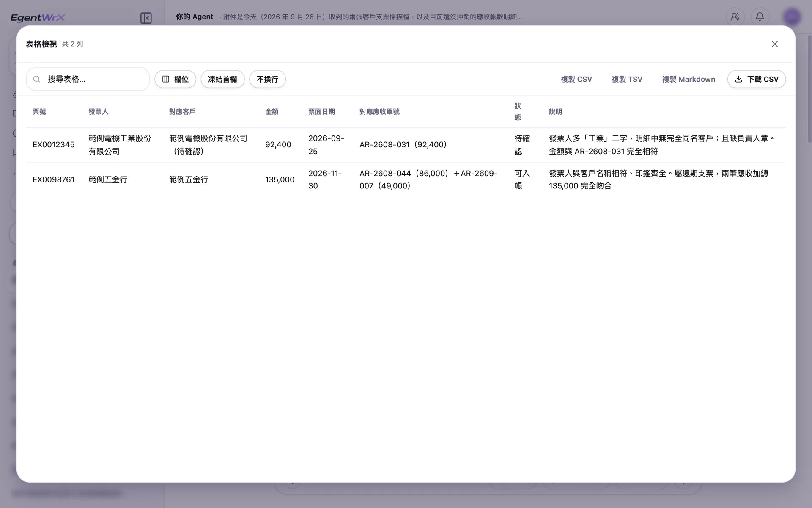812x508 pixels.
Task: Sort by 對應應收單號 column header
Action: pos(379,112)
